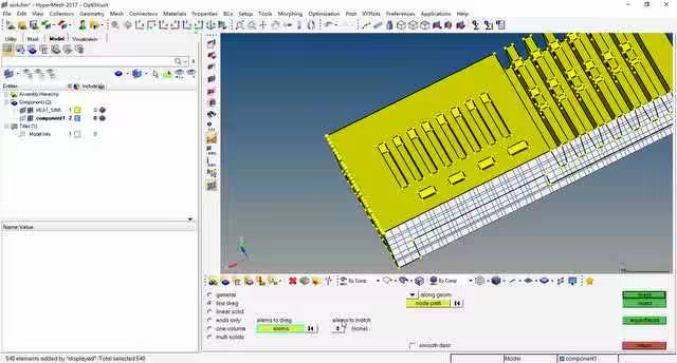Click the first new model icon in toolbar
The width and height of the screenshot is (677, 363).
(x=10, y=25)
